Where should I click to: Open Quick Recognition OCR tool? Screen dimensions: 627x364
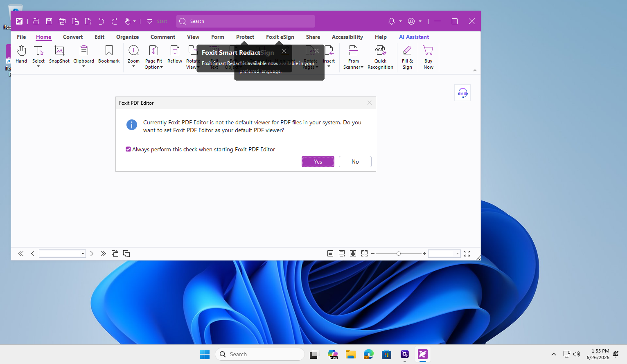tap(380, 57)
